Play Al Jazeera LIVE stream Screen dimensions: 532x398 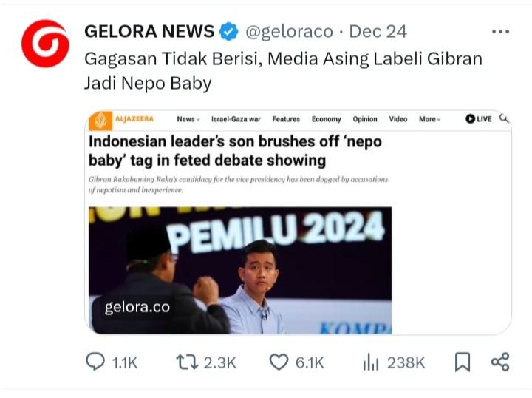point(478,119)
